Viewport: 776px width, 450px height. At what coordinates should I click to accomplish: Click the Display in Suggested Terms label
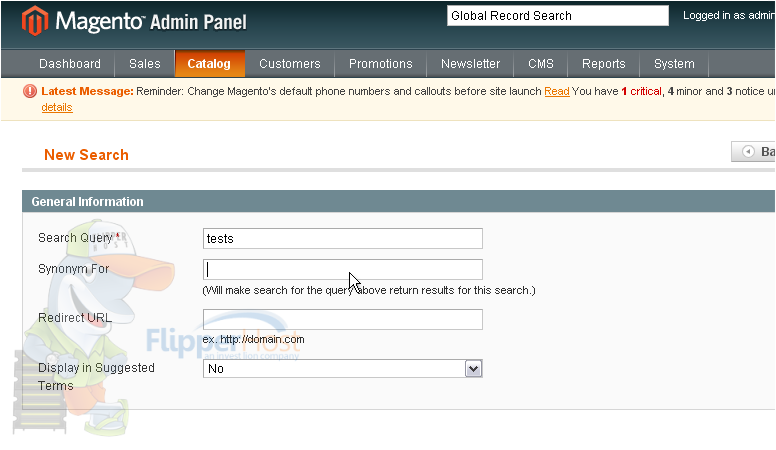click(x=96, y=377)
